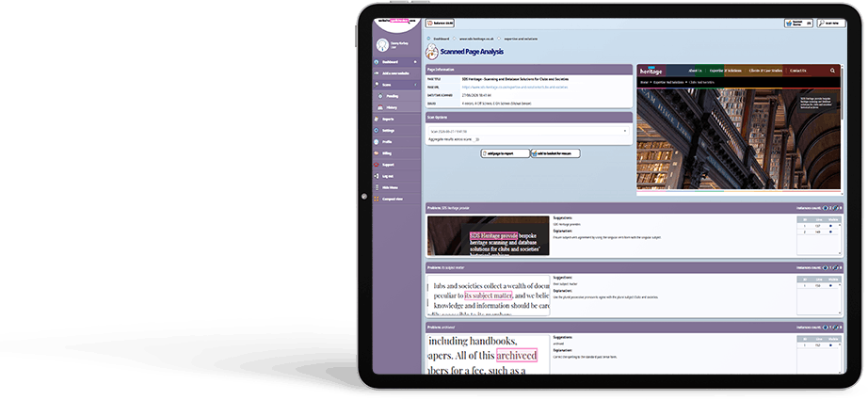868x400 pixels.
Task: Click the scan now button
Action: pyautogui.click(x=831, y=24)
